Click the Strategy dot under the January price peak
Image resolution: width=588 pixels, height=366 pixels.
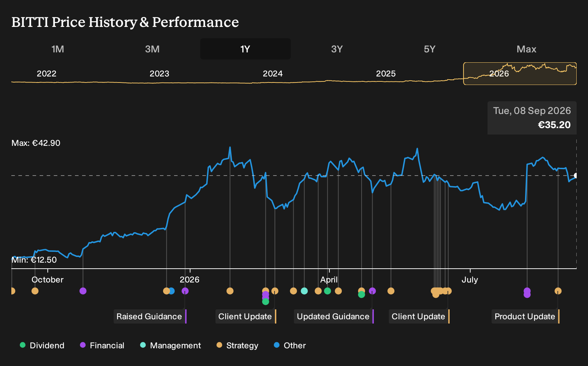230,291
